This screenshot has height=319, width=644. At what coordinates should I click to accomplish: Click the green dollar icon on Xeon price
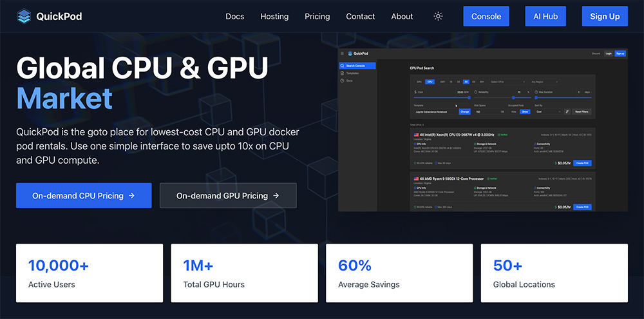556,163
